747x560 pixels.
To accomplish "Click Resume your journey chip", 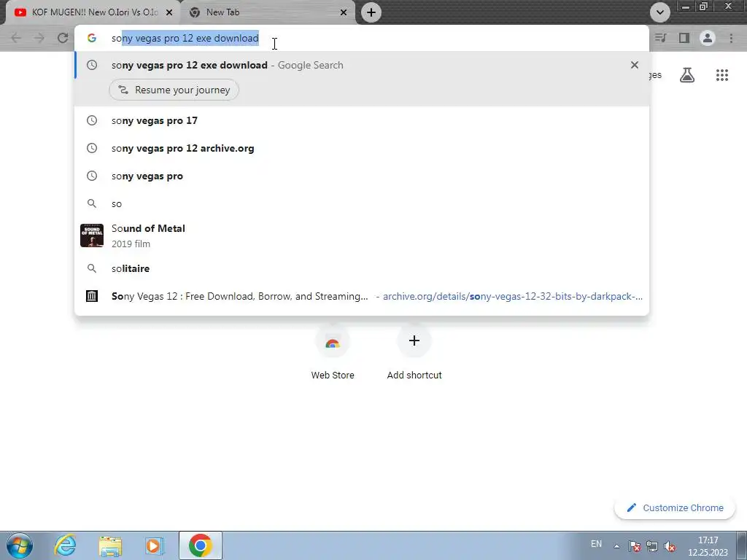I will point(174,90).
